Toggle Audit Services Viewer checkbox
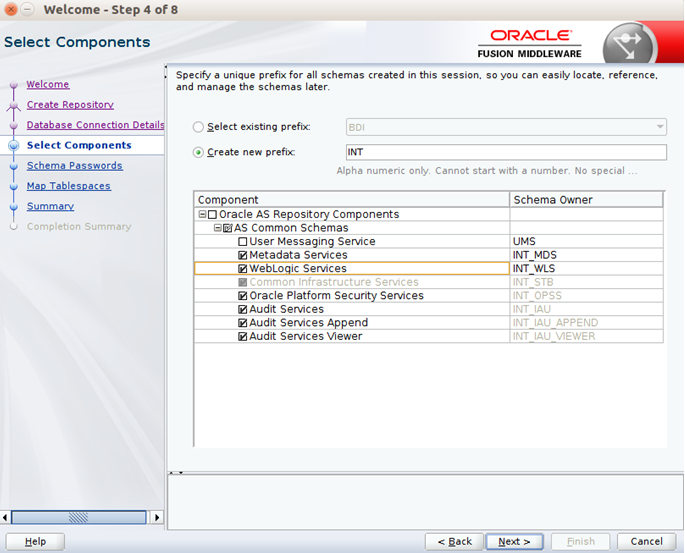Image resolution: width=685 pixels, height=553 pixels. pyautogui.click(x=242, y=336)
